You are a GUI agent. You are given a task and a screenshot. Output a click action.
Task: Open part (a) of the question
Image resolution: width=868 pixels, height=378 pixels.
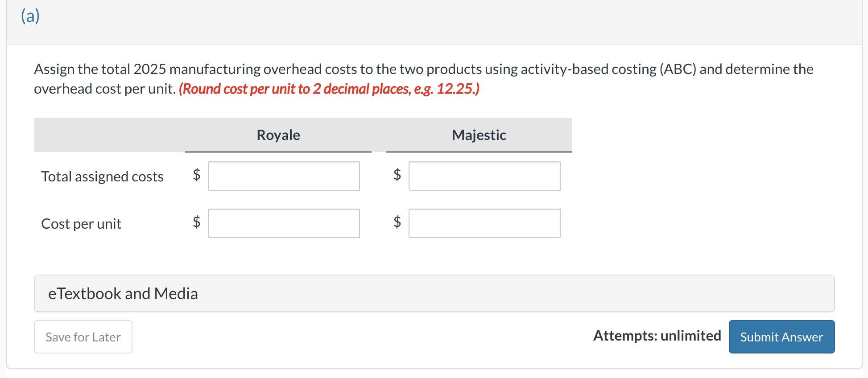tap(29, 16)
